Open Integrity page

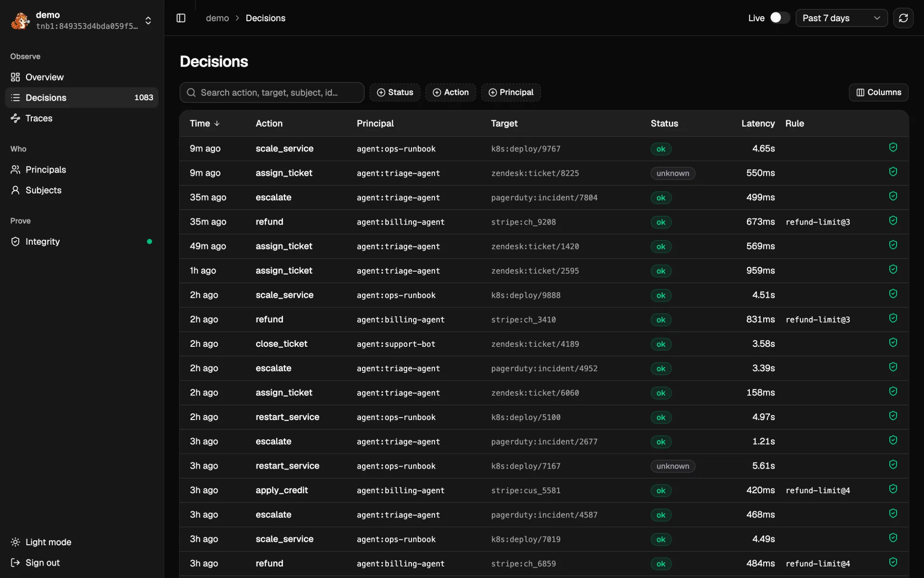[x=82, y=241]
